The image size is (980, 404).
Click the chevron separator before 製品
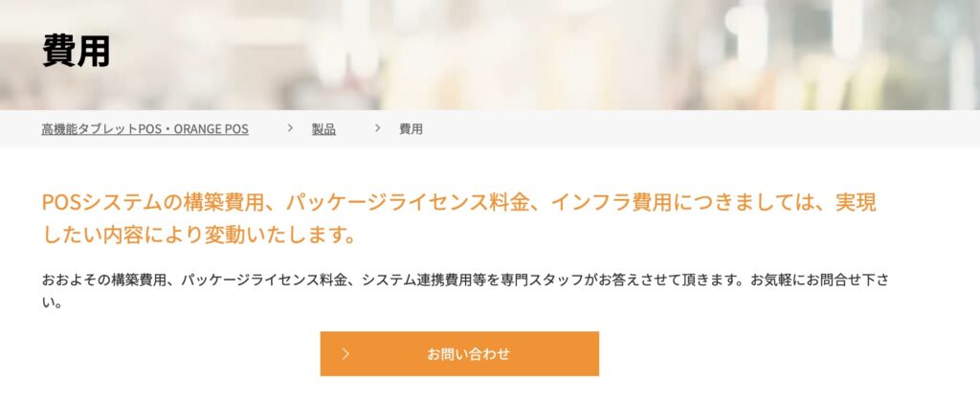click(290, 128)
